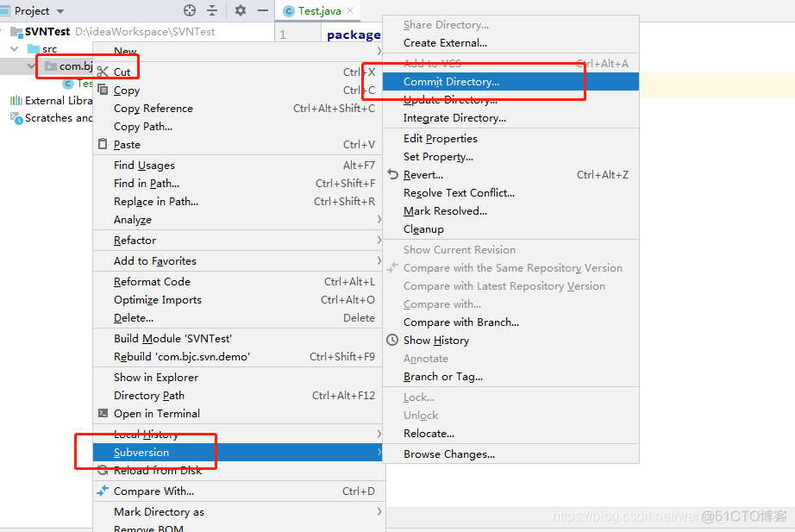The height and width of the screenshot is (532, 795).
Task: Choose Directory Path menu item
Action: (237, 396)
